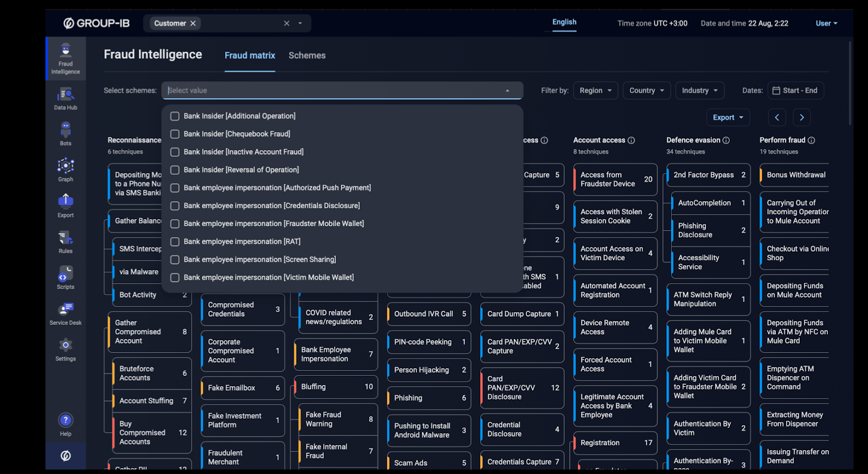Open Account Stuffing sub-technique
868x474 pixels.
point(152,401)
